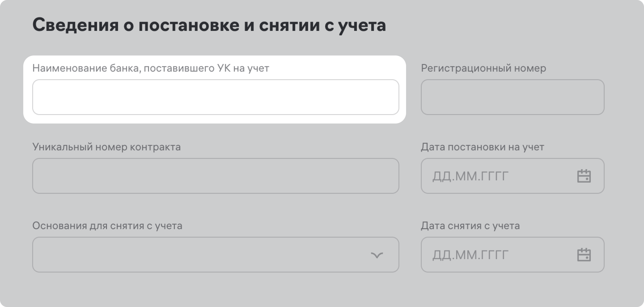
Task: Click the Основания для снятия с учета label
Action: point(107,226)
